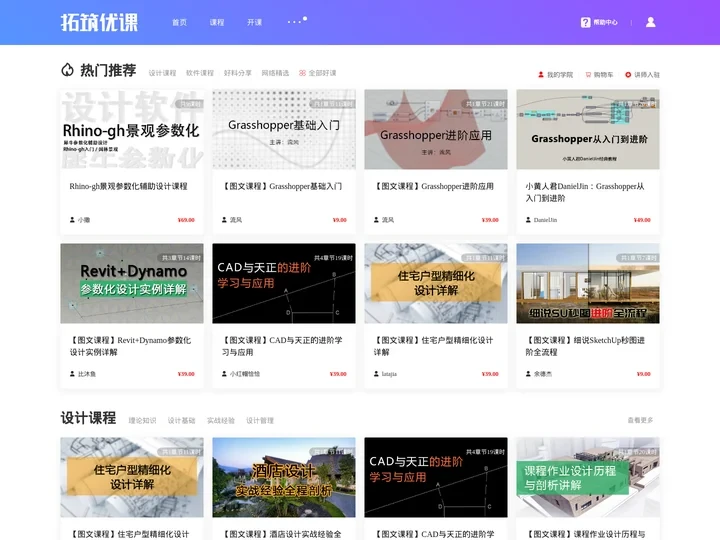Viewport: 720px width, 540px height.
Task: Click title Rhino-gh景观参数化辅助设计课程
Action: 129,186
